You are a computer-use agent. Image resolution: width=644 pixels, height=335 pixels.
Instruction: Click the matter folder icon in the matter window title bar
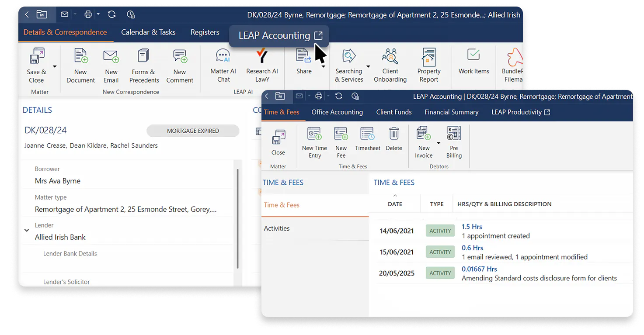coord(42,14)
